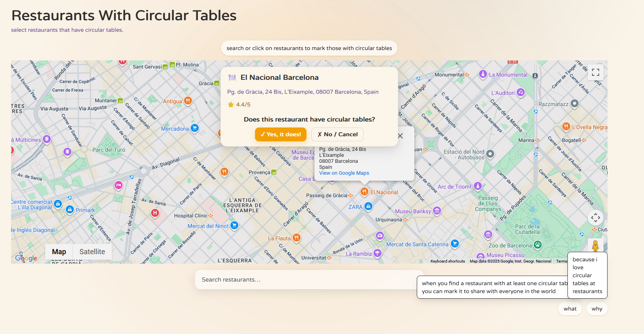
Task: Select the Map view tab
Action: click(59, 252)
